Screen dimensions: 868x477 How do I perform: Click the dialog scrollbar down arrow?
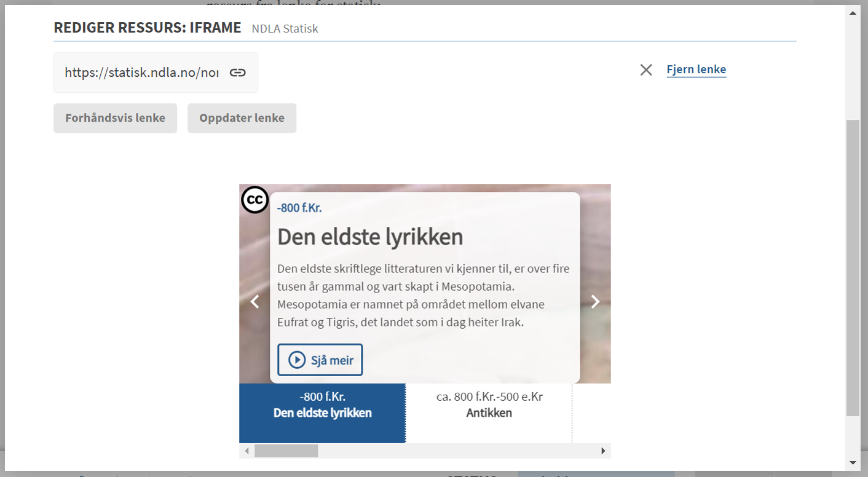[x=853, y=463]
